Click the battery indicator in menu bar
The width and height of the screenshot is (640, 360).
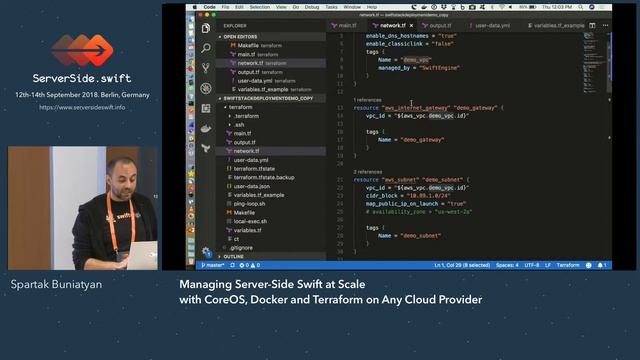click(528, 7)
